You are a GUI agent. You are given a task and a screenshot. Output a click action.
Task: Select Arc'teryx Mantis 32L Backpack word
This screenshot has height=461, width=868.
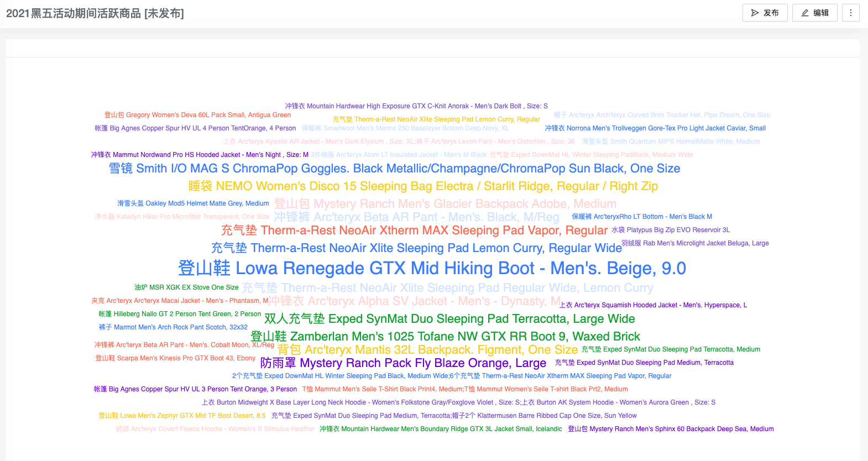[x=427, y=350]
